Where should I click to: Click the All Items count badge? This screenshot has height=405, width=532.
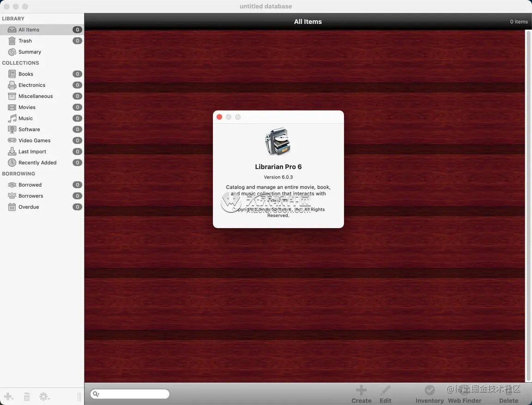click(x=78, y=30)
